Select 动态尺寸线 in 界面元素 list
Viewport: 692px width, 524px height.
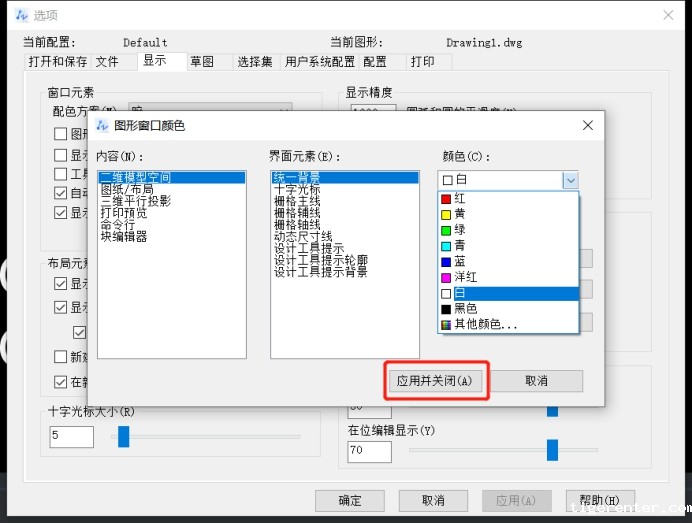coord(303,236)
